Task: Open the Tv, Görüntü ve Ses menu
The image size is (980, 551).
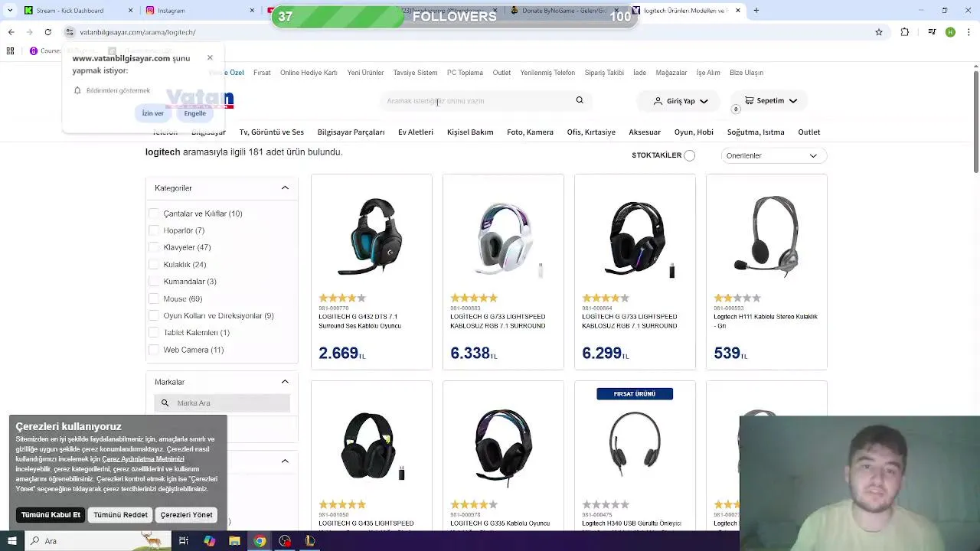Action: coord(271,132)
